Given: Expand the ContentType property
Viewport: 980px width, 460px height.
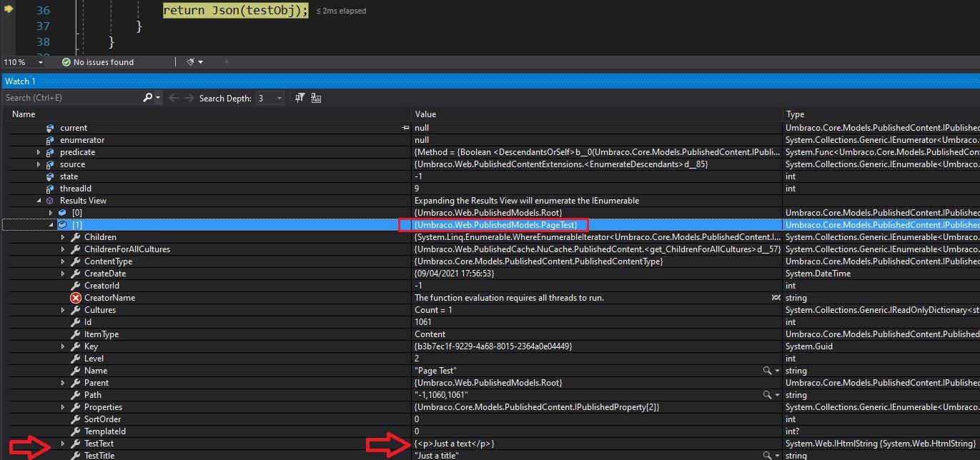Looking at the screenshot, I should [x=63, y=261].
